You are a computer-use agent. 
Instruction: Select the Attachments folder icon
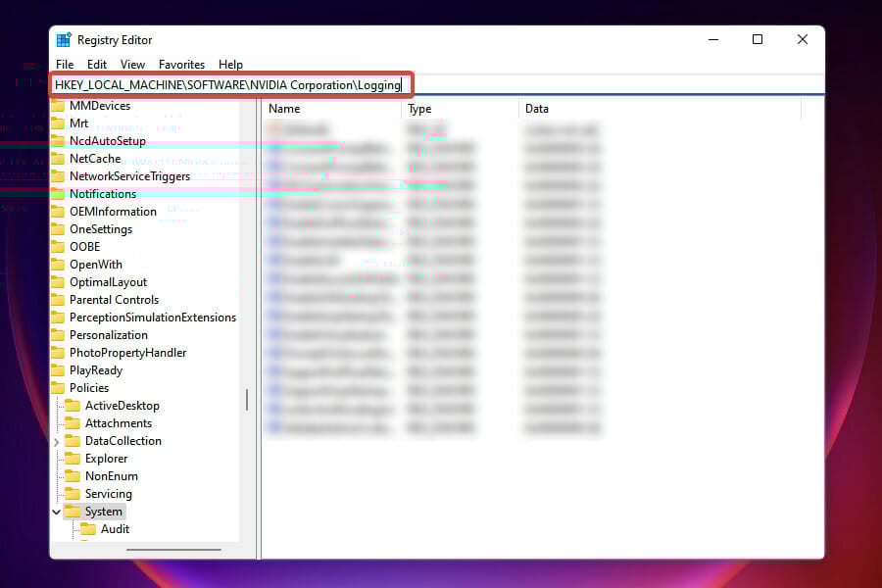(73, 423)
